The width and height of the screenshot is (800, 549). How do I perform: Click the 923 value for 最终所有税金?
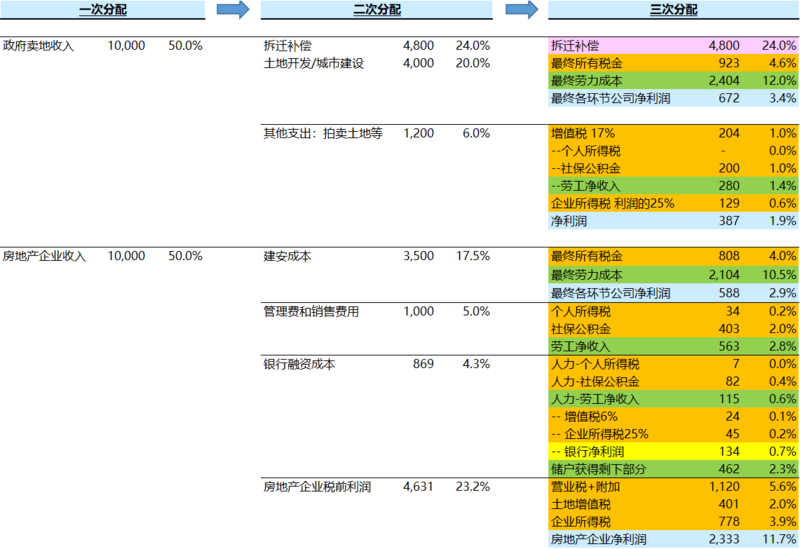click(729, 63)
